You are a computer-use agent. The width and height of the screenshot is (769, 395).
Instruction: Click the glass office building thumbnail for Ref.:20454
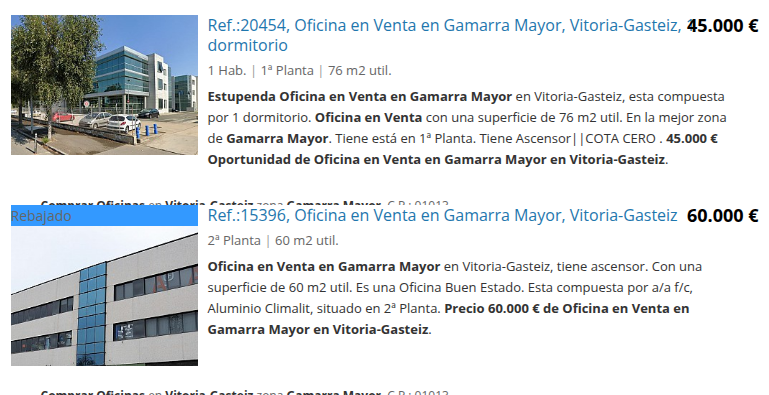click(104, 85)
